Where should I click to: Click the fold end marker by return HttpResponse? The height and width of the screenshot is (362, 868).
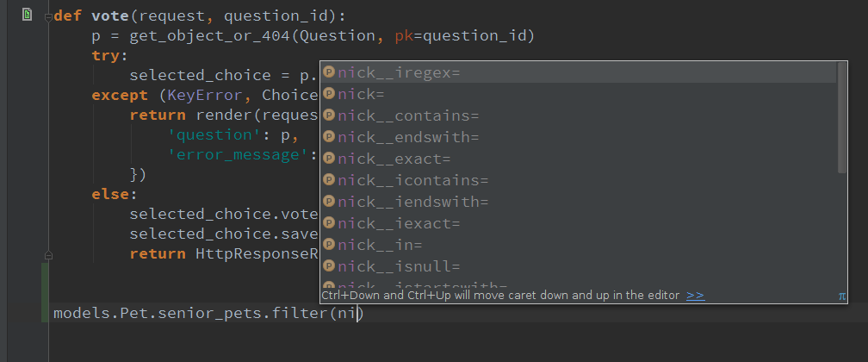point(49,255)
